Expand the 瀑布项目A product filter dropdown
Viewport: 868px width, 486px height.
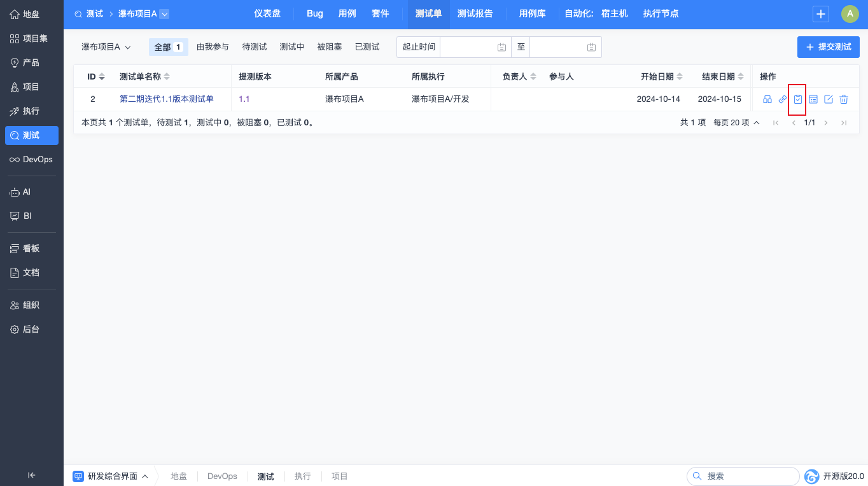[106, 47]
